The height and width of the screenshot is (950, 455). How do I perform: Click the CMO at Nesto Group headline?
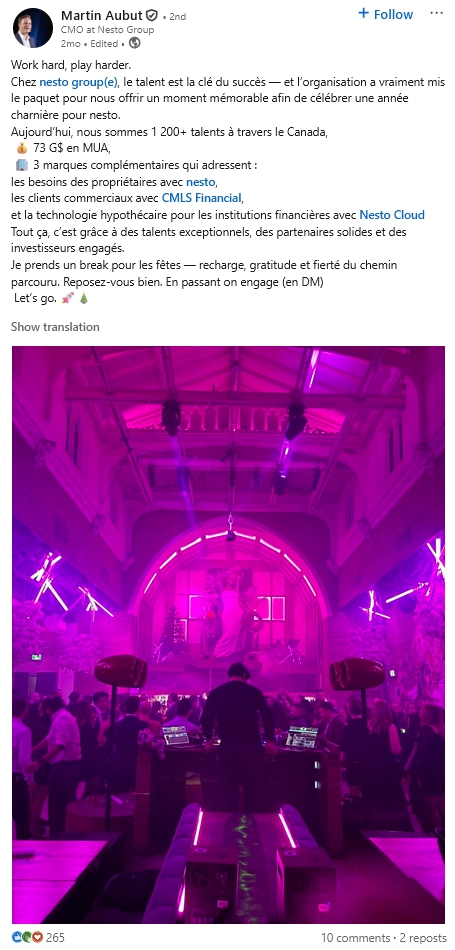(x=108, y=30)
